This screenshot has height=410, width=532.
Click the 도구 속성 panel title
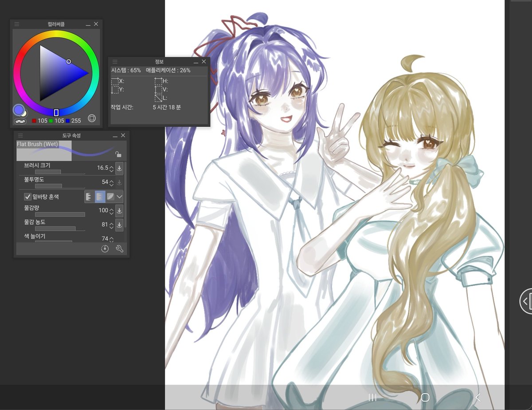point(71,135)
